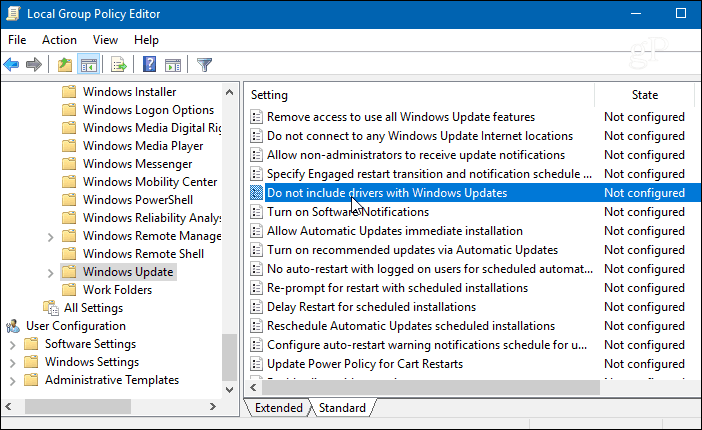This screenshot has height=430, width=702.
Task: Click the tree pane horizontal scrollbar thumb
Action: (78, 407)
